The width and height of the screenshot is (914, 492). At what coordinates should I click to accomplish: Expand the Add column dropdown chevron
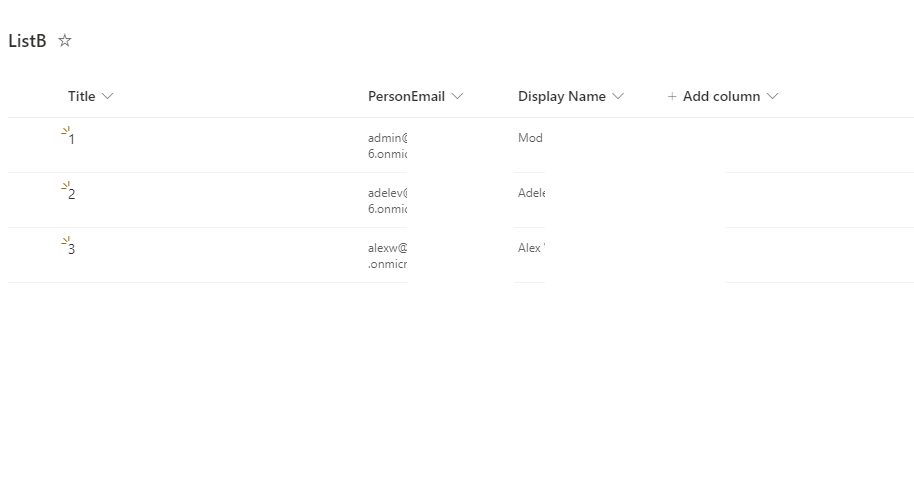772,96
